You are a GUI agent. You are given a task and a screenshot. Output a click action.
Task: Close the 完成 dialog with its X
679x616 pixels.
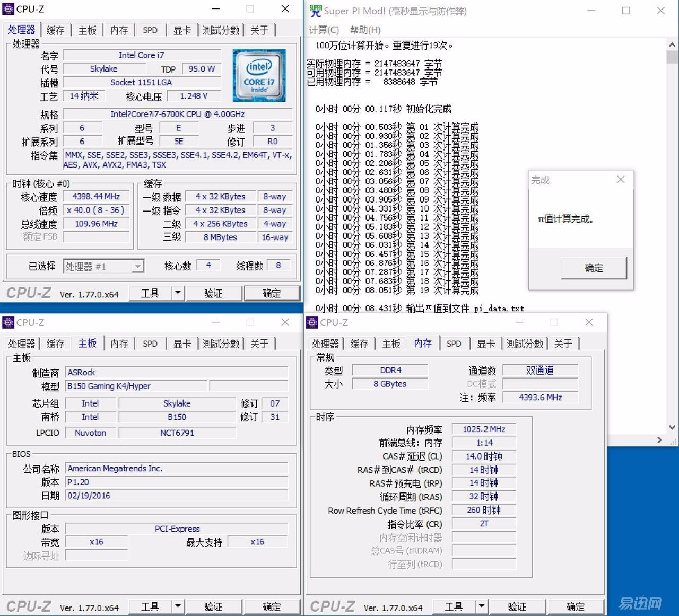click(x=621, y=180)
